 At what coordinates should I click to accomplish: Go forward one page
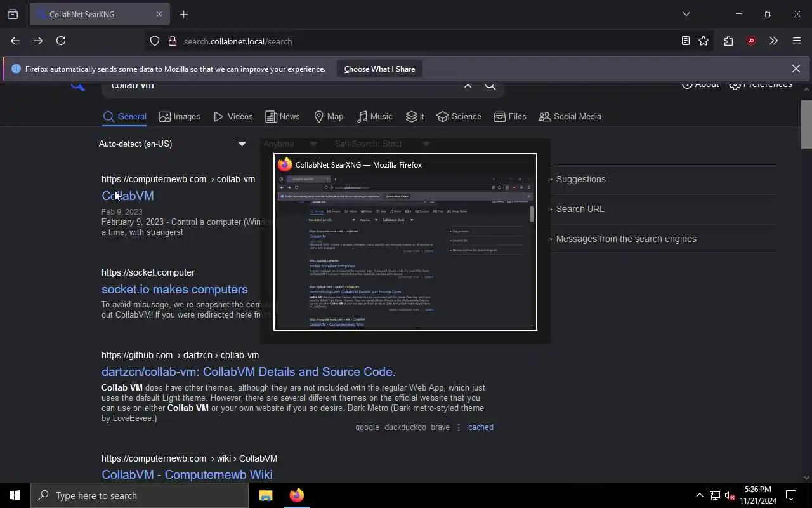38,41
